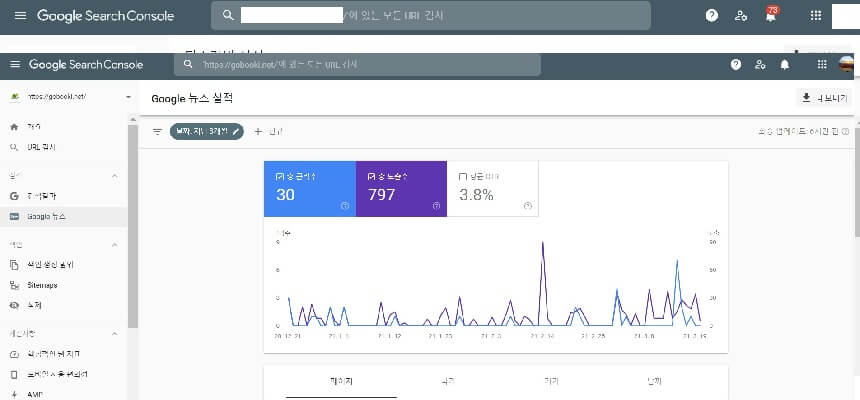Open Google apps grid in the background header
This screenshot has height=400, width=860.
coord(816,15)
